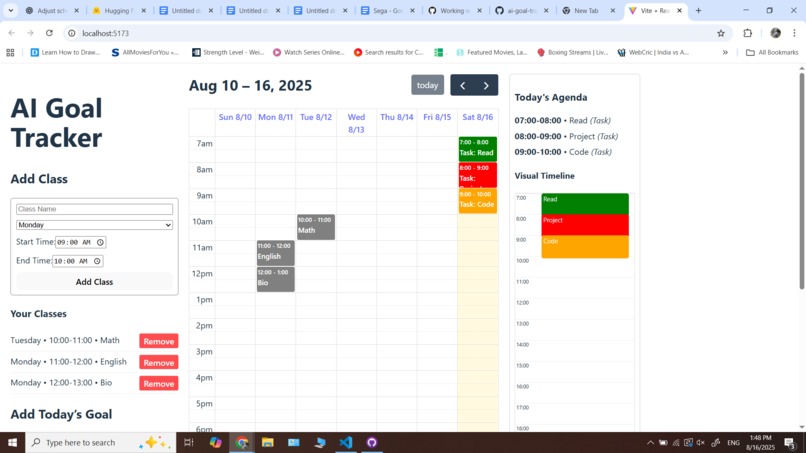The width and height of the screenshot is (806, 453).
Task: Click Tue 8/12 column header
Action: 316,117
